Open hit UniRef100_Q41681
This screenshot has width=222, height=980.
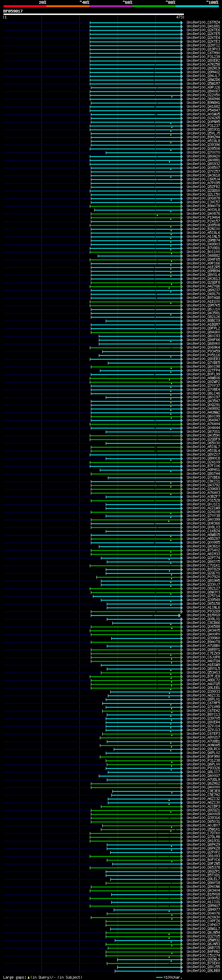pyautogui.click(x=203, y=26)
